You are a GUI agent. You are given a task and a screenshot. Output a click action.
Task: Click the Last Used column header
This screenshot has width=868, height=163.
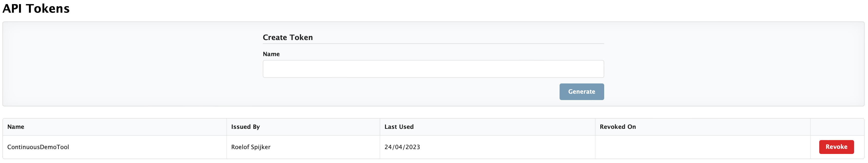399,127
